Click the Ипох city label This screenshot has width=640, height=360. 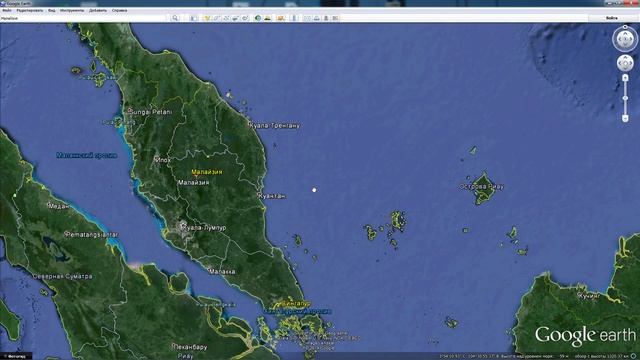(x=163, y=160)
